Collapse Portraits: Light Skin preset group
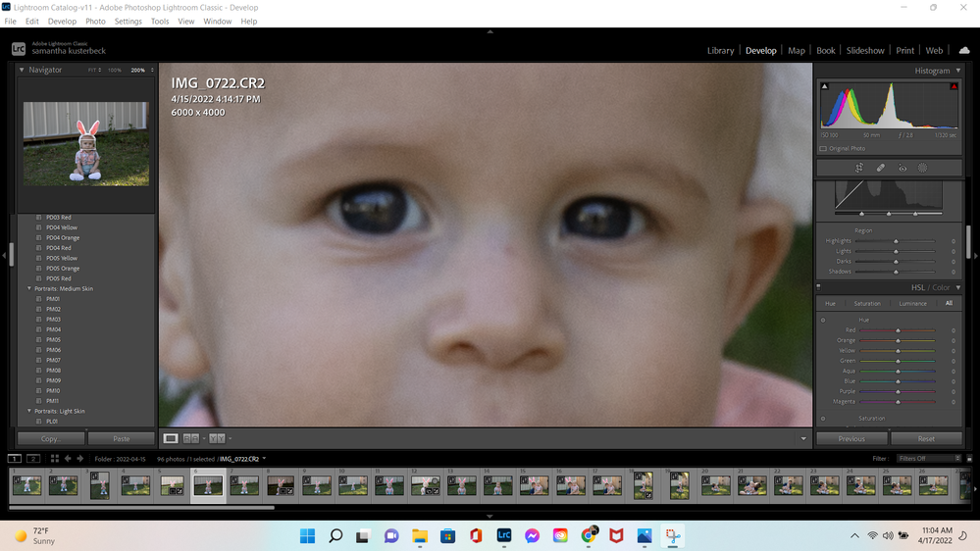Viewport: 980px width, 551px height. tap(28, 411)
